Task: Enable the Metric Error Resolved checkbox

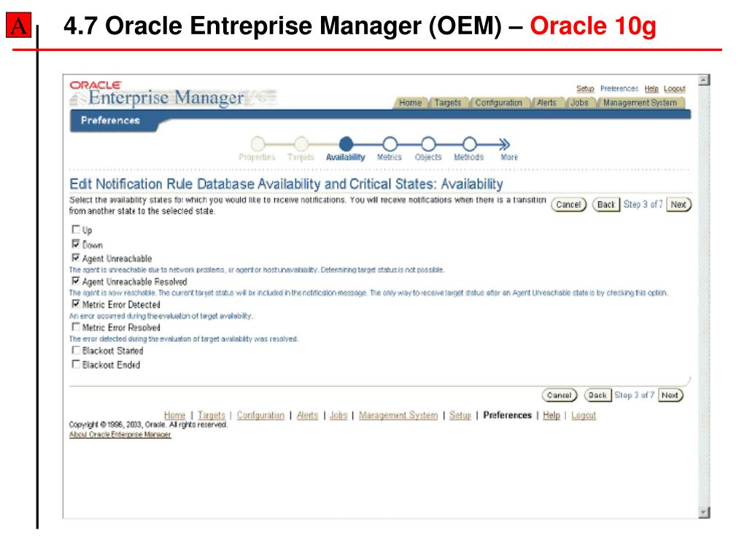Action: click(x=75, y=327)
